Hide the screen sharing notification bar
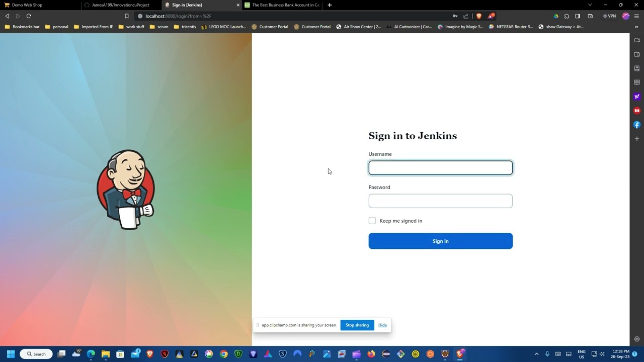The image size is (644, 362). tap(382, 325)
